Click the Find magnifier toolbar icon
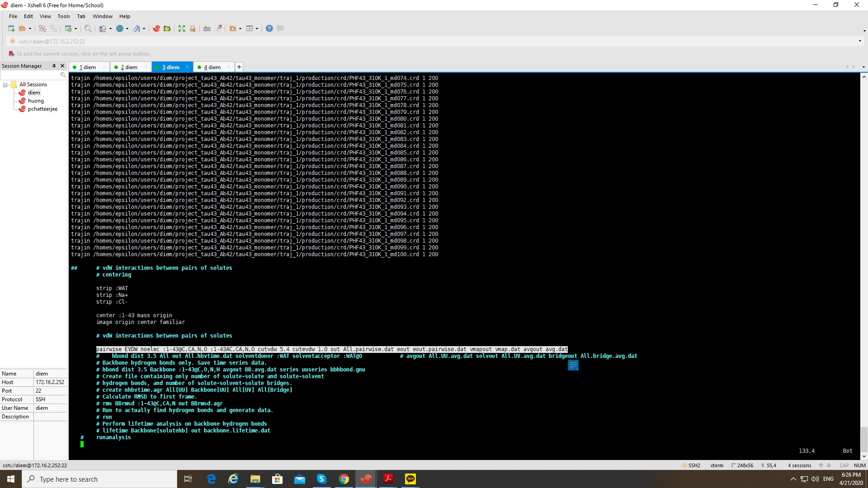This screenshot has height=488, width=868. (88, 28)
